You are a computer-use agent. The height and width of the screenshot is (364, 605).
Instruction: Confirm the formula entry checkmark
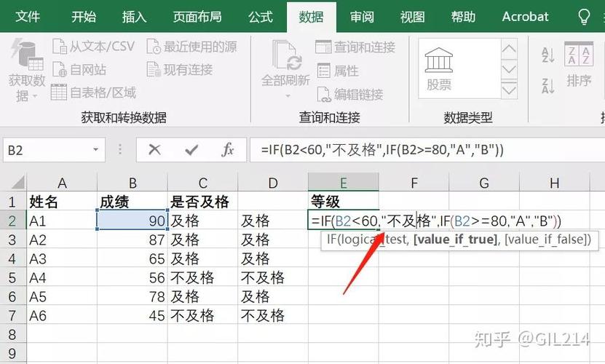click(191, 150)
